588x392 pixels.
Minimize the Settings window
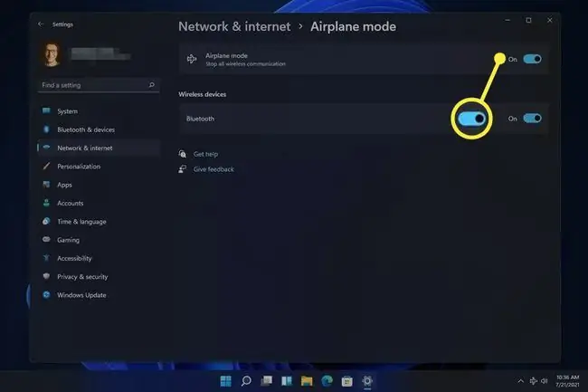507,20
